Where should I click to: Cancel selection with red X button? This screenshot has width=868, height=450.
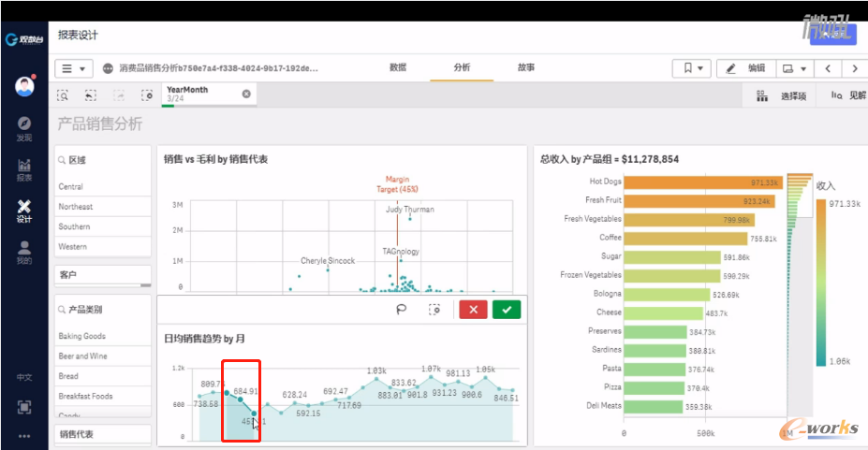point(473,310)
